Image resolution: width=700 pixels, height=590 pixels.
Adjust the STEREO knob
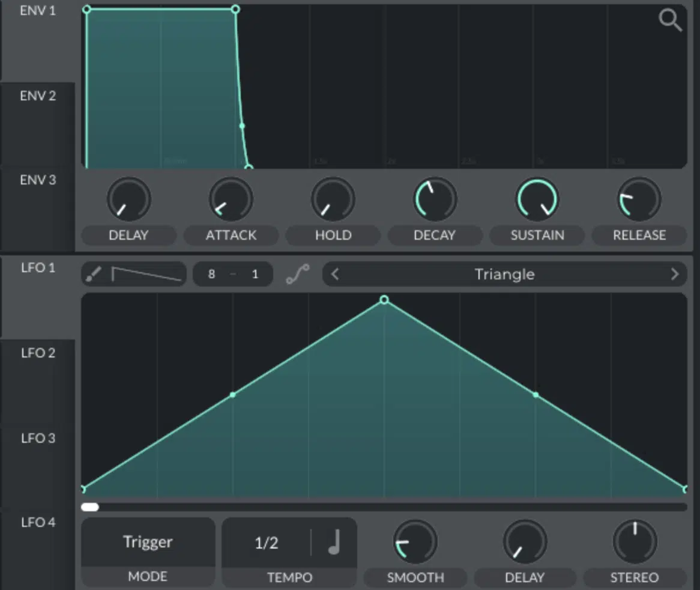click(x=635, y=541)
